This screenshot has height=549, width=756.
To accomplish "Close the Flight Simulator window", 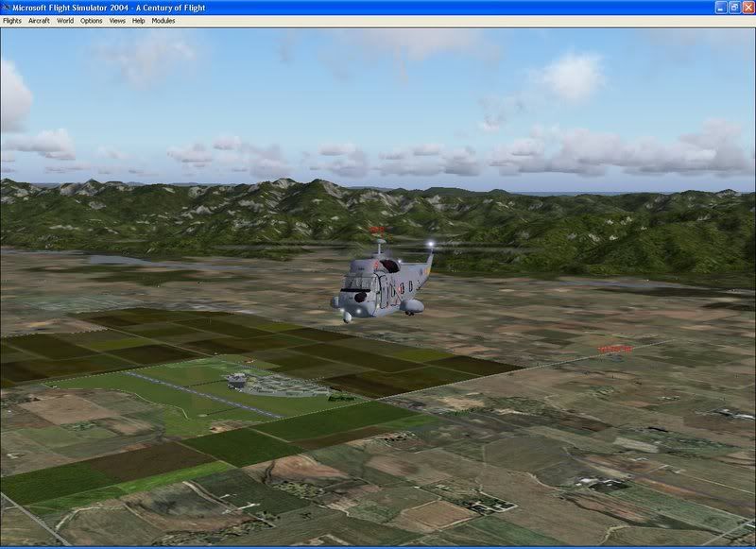I will pos(747,8).
